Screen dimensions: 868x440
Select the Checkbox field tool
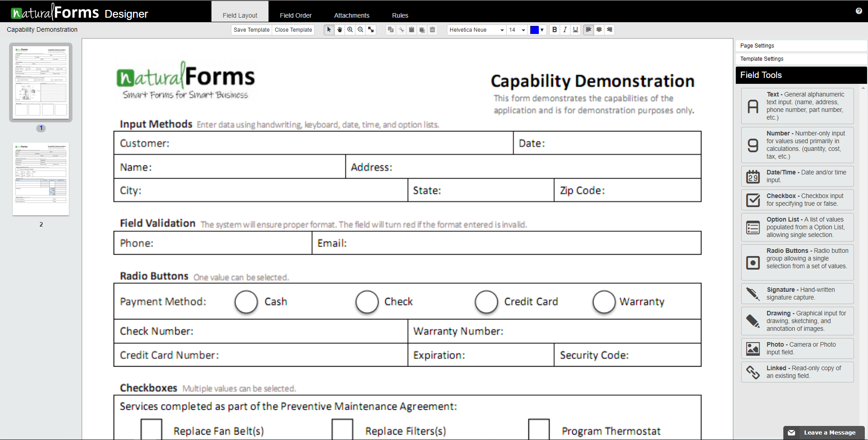click(797, 200)
